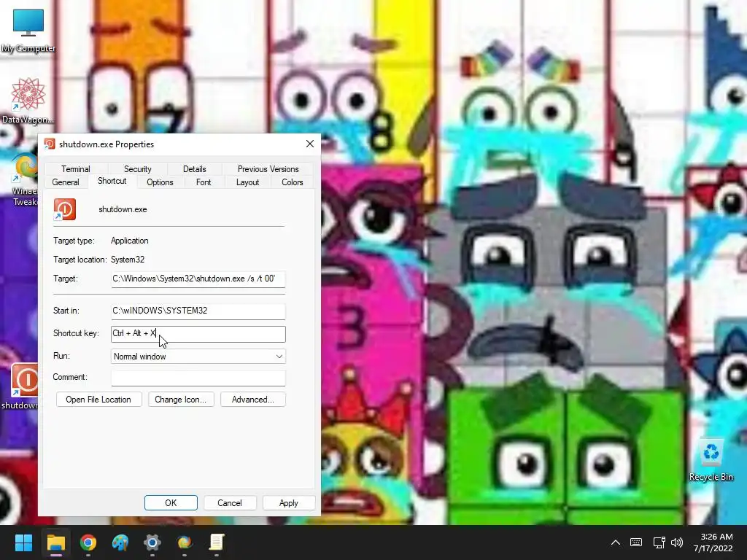
Task: Click the Comment input field
Action: pyautogui.click(x=198, y=378)
